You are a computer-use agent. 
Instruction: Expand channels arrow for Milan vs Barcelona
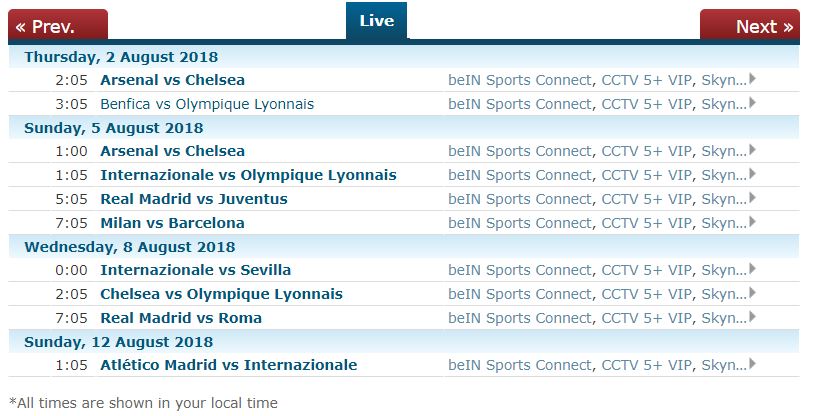(752, 222)
